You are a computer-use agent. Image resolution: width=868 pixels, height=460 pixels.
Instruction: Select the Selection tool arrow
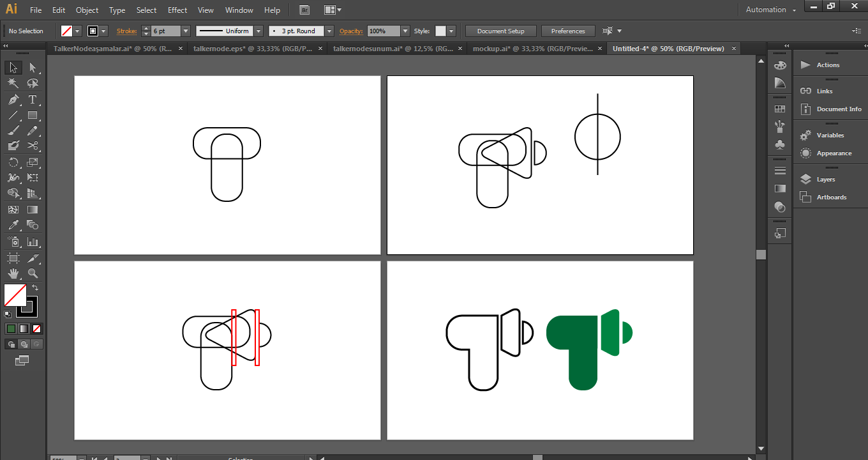[13, 68]
